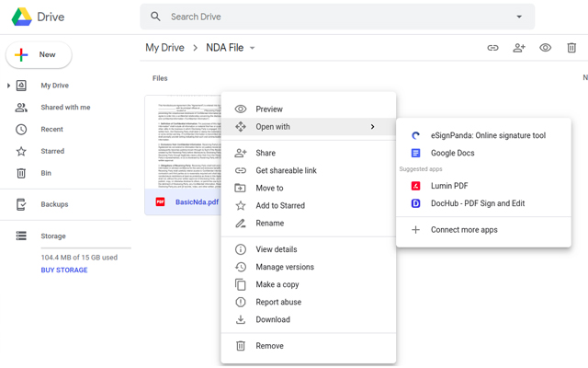Expand the My Drive tree arrow
The height and width of the screenshot is (368, 588).
[8, 86]
